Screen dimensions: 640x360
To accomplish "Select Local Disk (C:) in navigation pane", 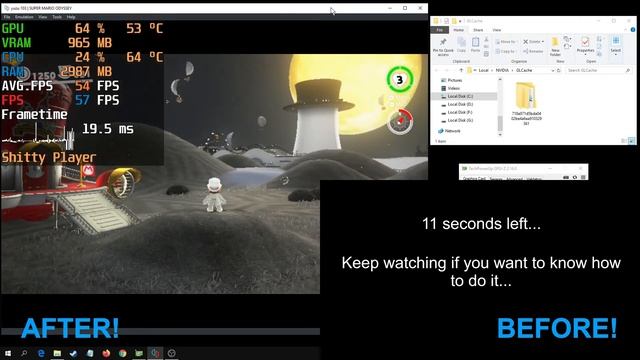I will [x=460, y=96].
